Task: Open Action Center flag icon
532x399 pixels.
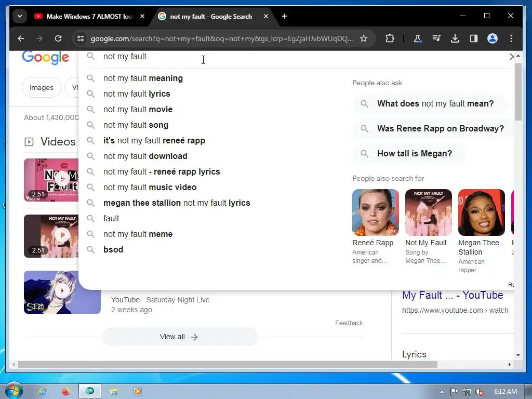Action: [454, 392]
